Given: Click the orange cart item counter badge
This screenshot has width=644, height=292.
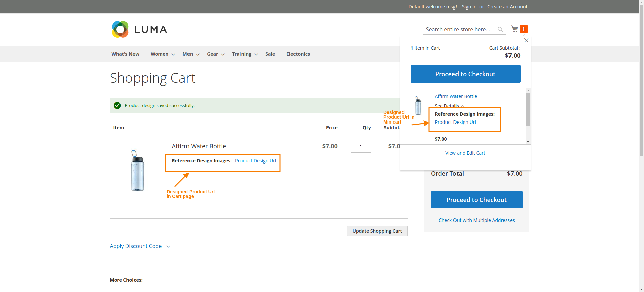Looking at the screenshot, I should (523, 29).
